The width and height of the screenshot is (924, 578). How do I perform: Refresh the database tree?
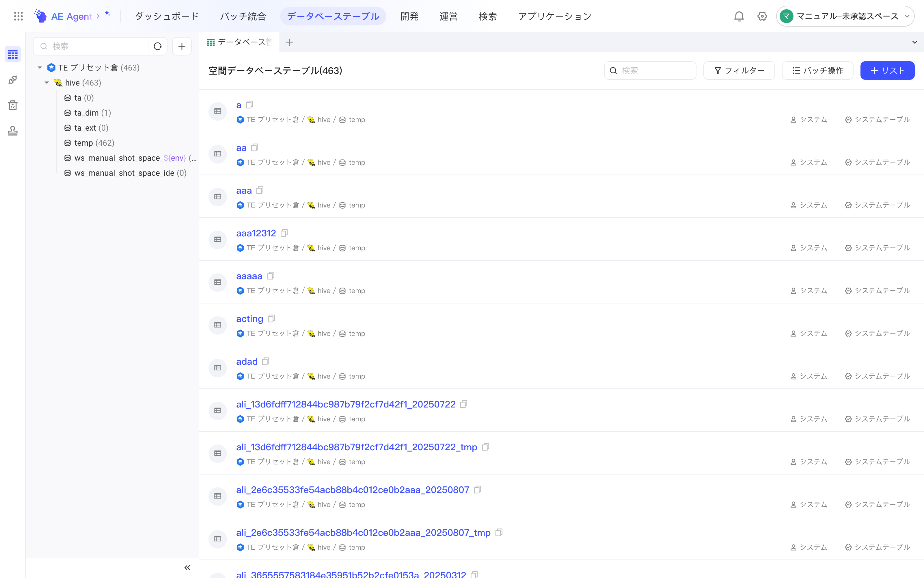coord(158,46)
